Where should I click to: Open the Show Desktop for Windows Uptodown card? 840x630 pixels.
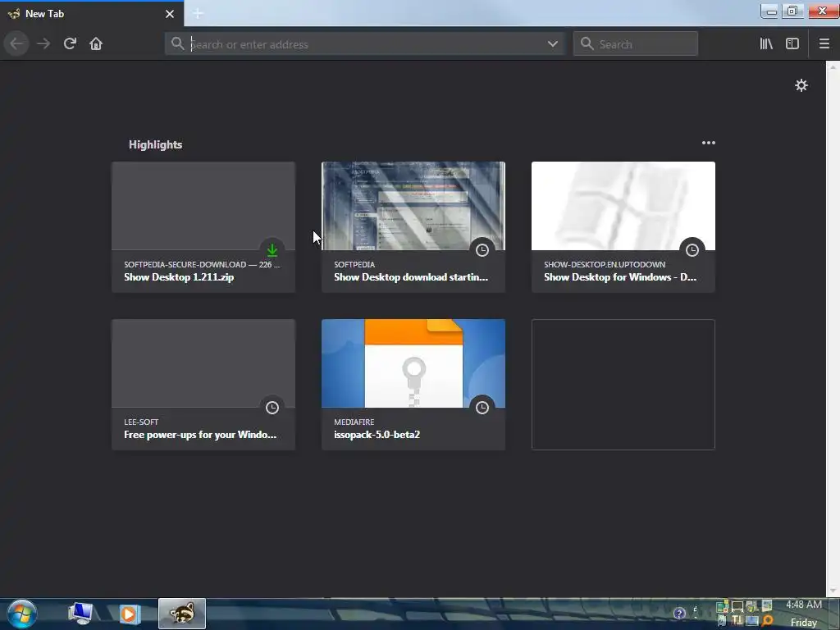point(623,227)
